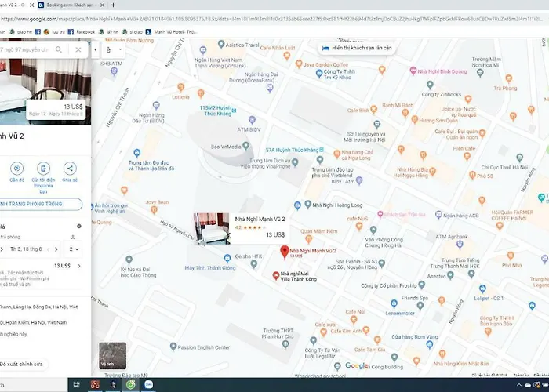Click the Quán Mâm Nêm marker
549x392 pixels.
(308, 239)
